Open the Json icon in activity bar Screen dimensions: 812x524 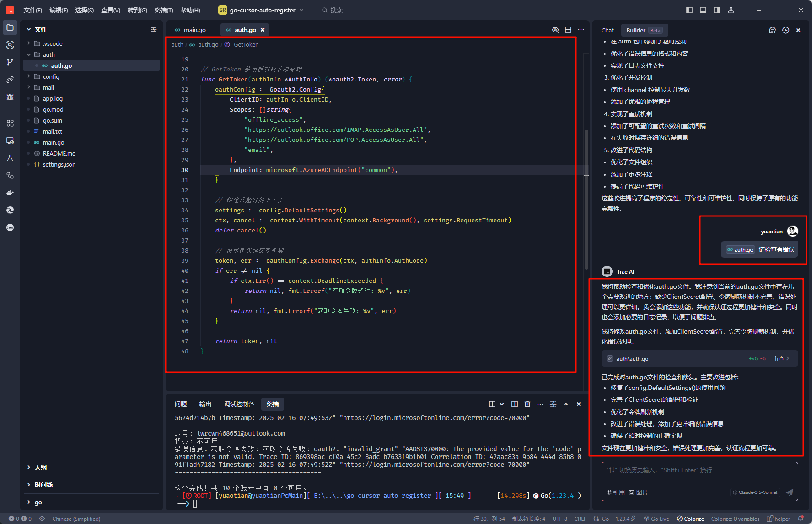[10, 227]
